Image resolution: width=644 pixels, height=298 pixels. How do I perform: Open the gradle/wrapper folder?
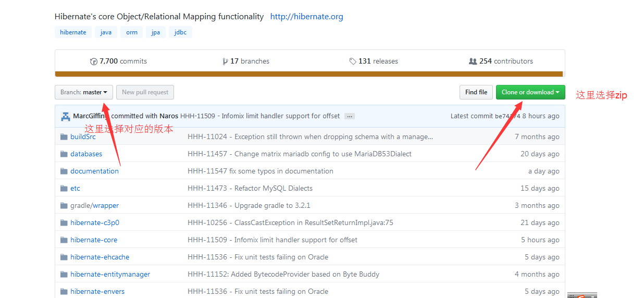(x=94, y=206)
